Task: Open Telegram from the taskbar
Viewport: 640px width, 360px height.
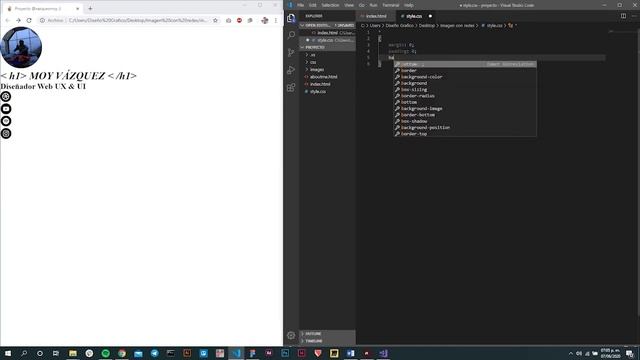Action: [x=154, y=353]
